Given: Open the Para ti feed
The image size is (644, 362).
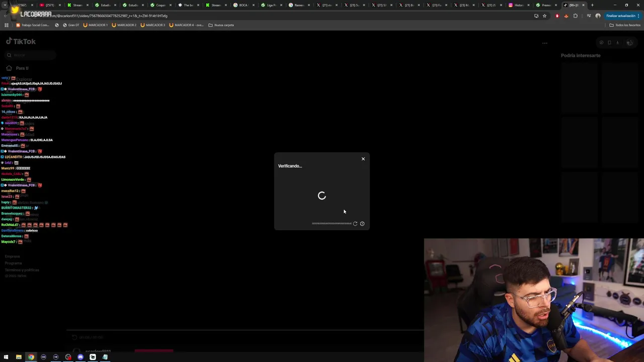Looking at the screenshot, I should (x=22, y=68).
